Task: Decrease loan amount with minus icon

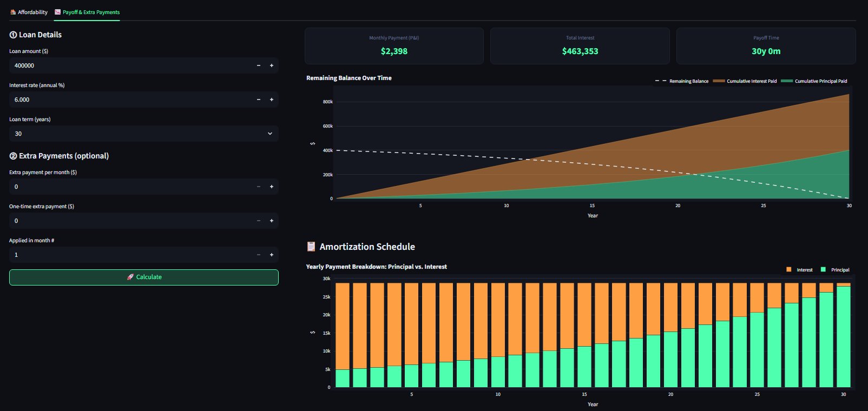Action: 259,65
